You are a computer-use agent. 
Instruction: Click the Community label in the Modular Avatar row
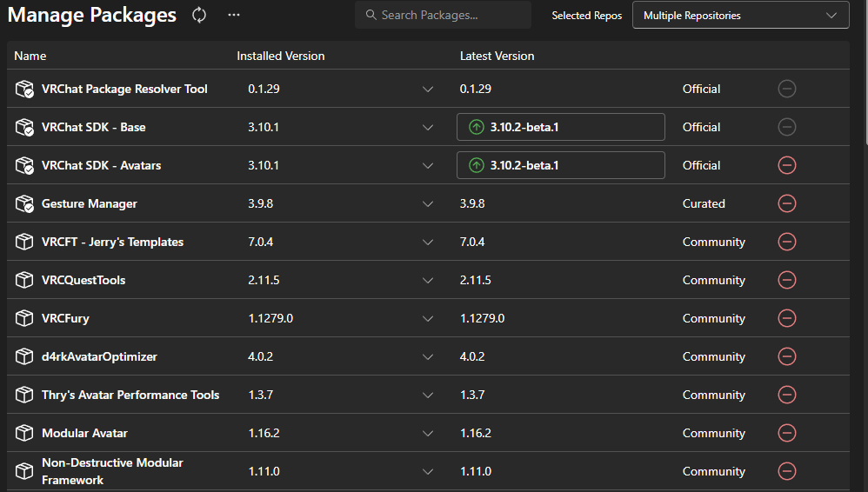tap(713, 433)
